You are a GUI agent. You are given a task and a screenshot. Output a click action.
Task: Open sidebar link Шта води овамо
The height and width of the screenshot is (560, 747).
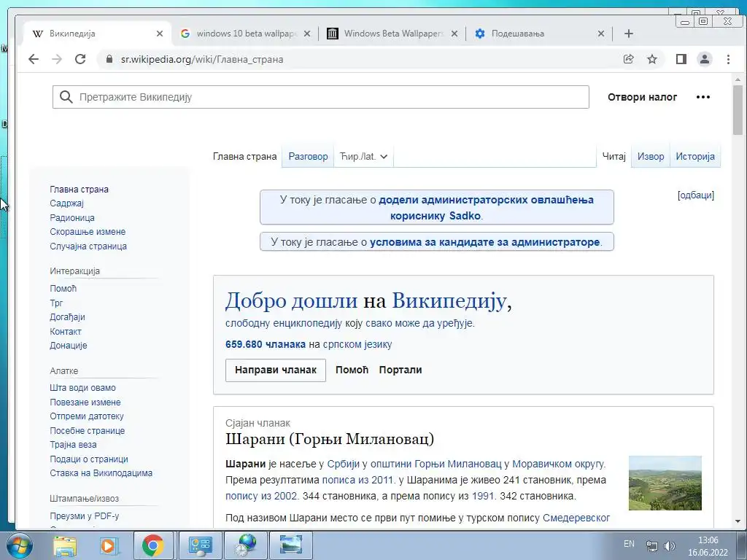coord(82,388)
